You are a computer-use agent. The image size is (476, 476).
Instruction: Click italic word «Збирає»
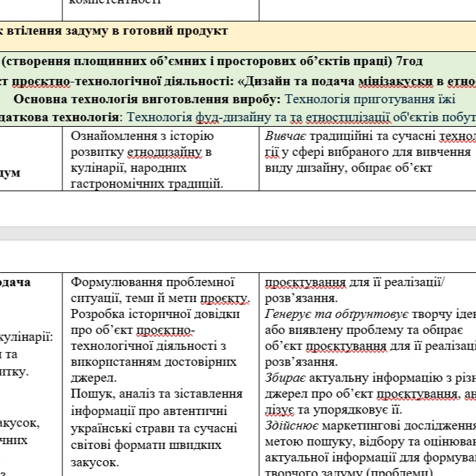pyautogui.click(x=285, y=378)
